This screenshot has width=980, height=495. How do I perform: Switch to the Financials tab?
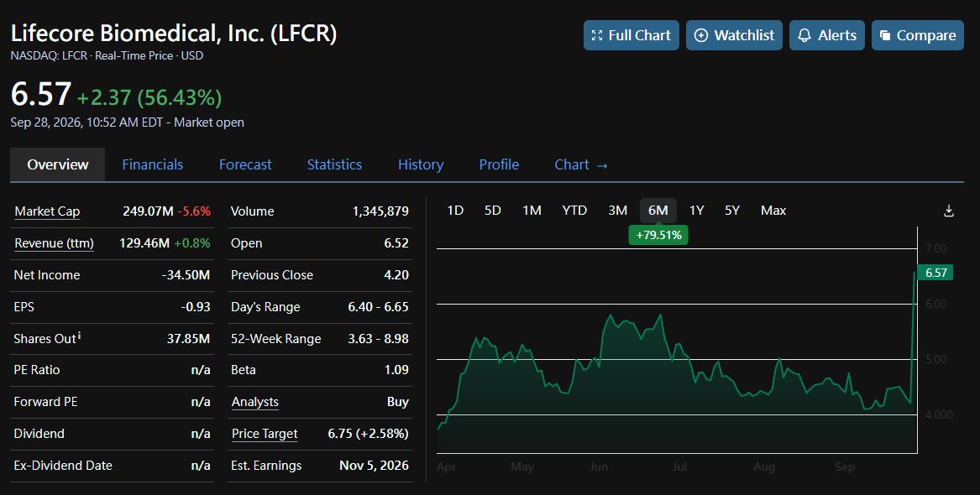click(x=153, y=164)
